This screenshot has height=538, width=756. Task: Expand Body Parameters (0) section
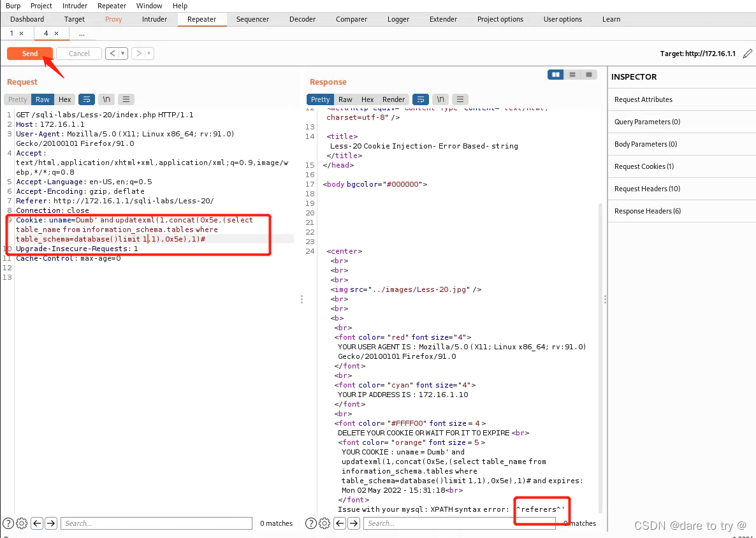click(682, 143)
